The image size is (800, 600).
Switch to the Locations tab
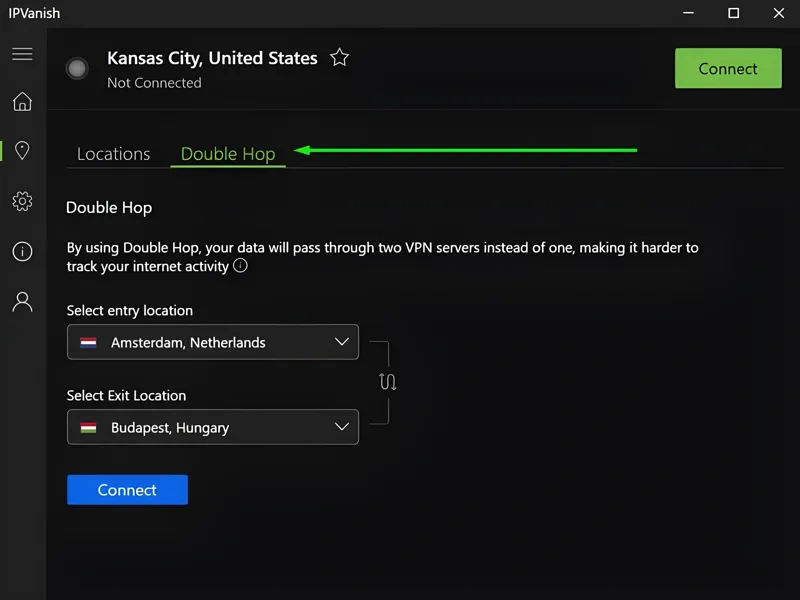tap(113, 154)
